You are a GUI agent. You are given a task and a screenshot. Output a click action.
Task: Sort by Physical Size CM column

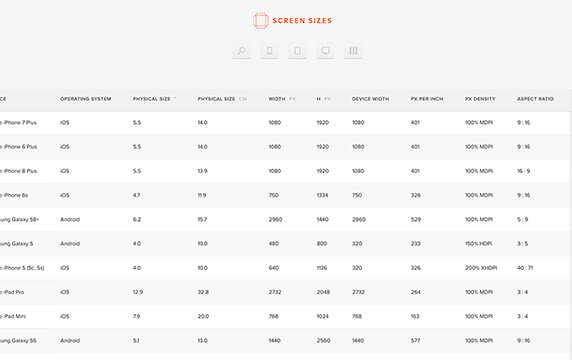(222, 99)
